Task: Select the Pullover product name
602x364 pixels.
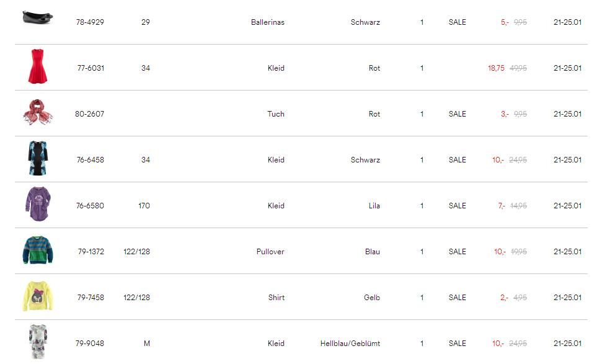Action: click(x=270, y=252)
